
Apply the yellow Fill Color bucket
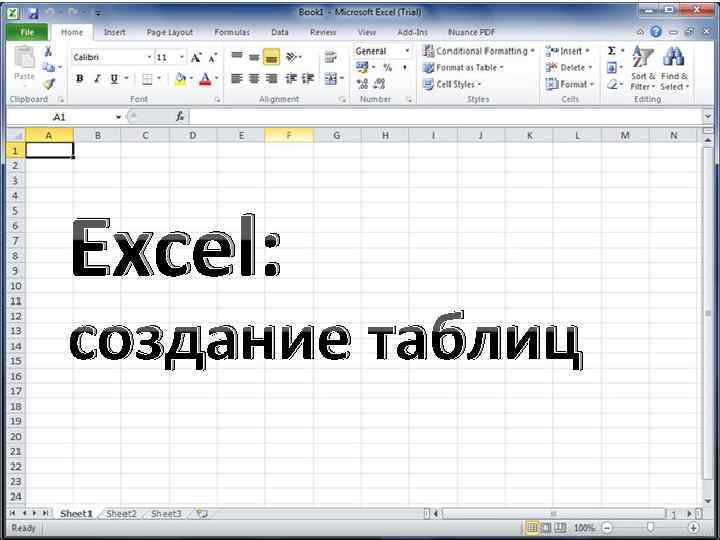[x=180, y=79]
